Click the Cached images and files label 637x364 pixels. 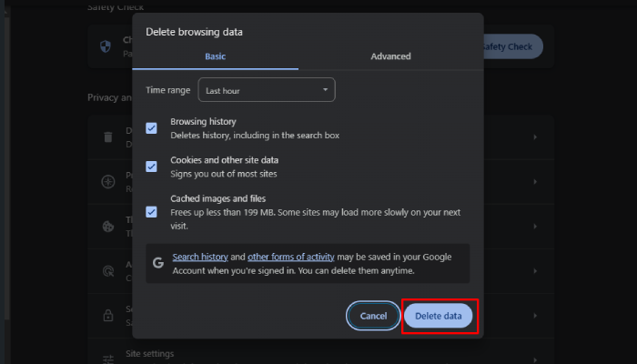[x=217, y=198]
